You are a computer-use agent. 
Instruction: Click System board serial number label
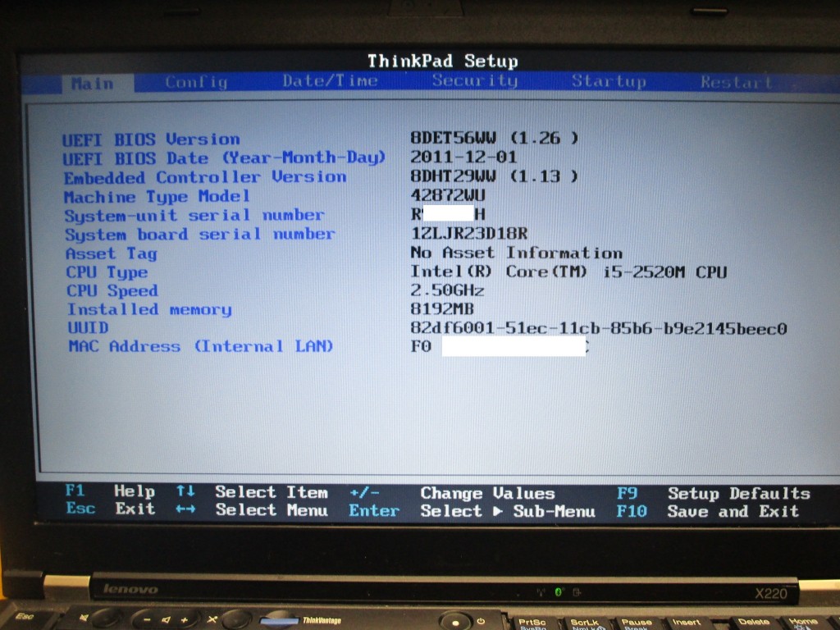200,235
